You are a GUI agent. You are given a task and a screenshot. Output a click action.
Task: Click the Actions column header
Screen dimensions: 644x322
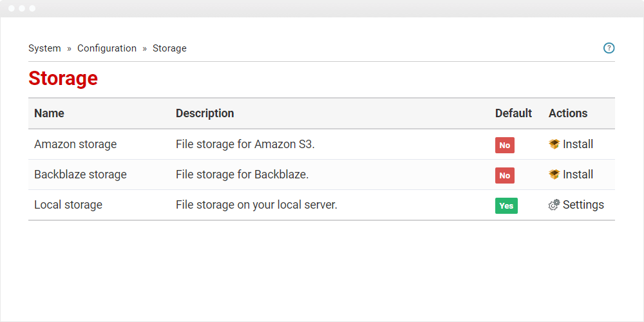coord(568,113)
